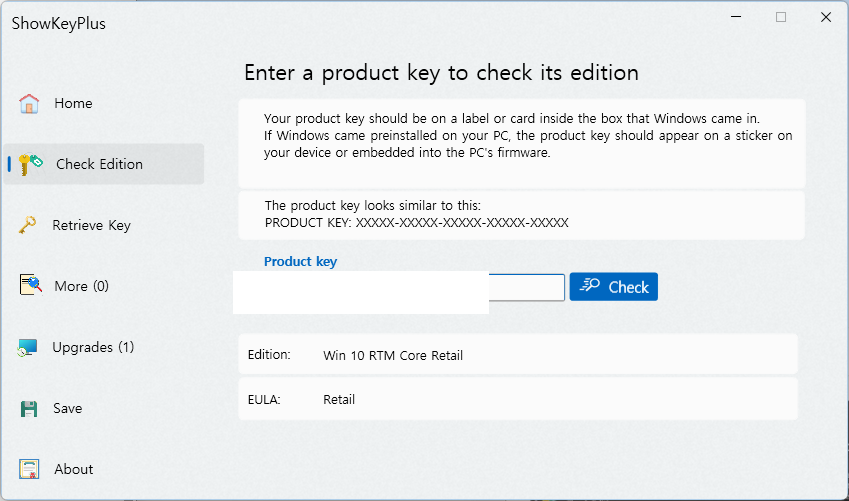Minimize the ShowKeyPlus window
849x501 pixels.
click(x=736, y=17)
